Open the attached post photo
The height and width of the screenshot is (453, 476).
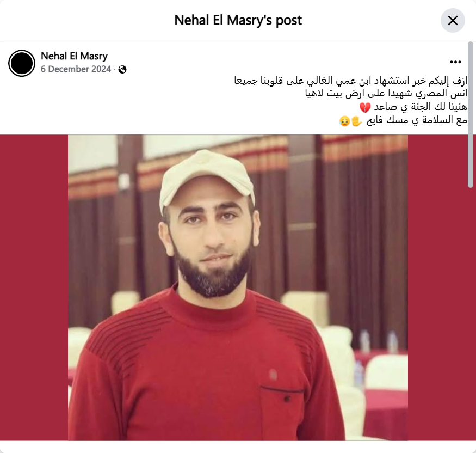pyautogui.click(x=238, y=287)
